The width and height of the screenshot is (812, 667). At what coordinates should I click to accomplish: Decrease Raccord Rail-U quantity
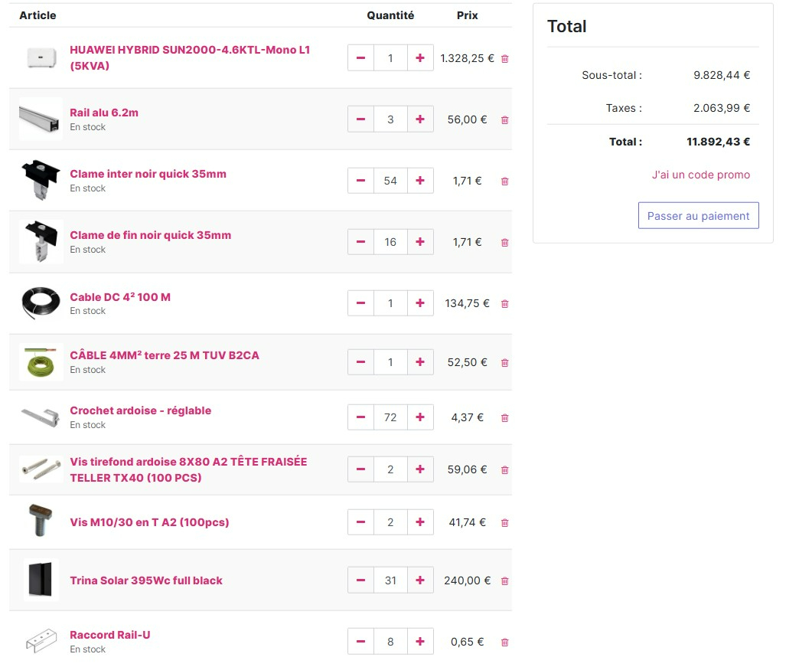[361, 642]
